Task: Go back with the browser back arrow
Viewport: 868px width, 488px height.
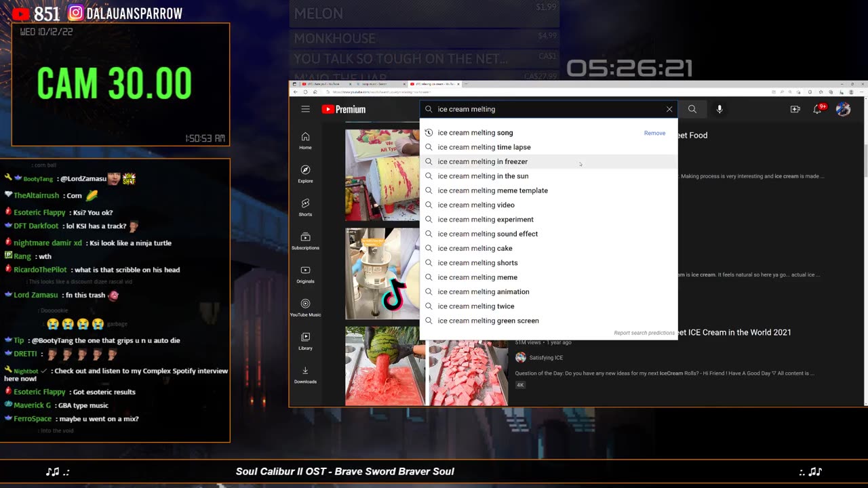Action: pyautogui.click(x=296, y=91)
